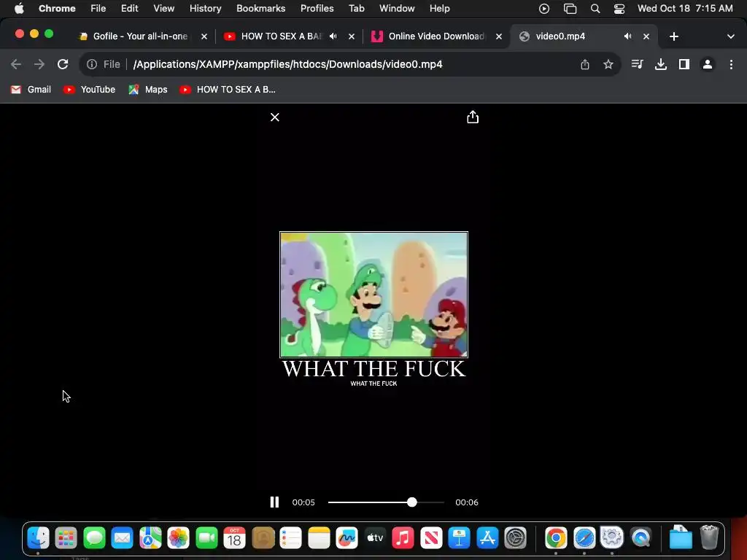Open the Help menu
This screenshot has width=747, height=560.
pyautogui.click(x=439, y=9)
